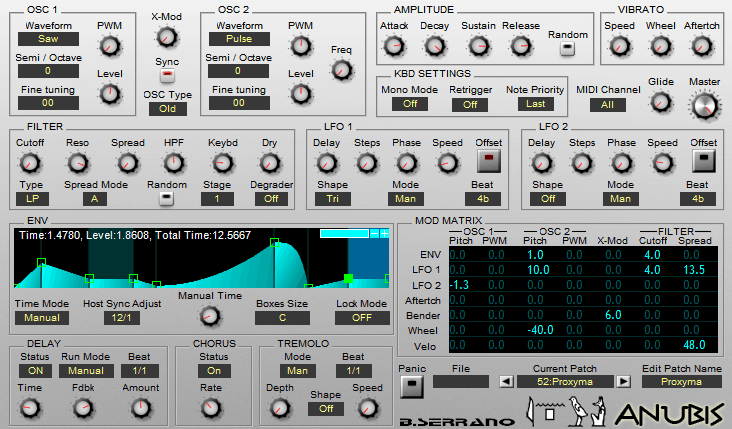Click the OSC 2 Fine tuning value

(x=239, y=103)
